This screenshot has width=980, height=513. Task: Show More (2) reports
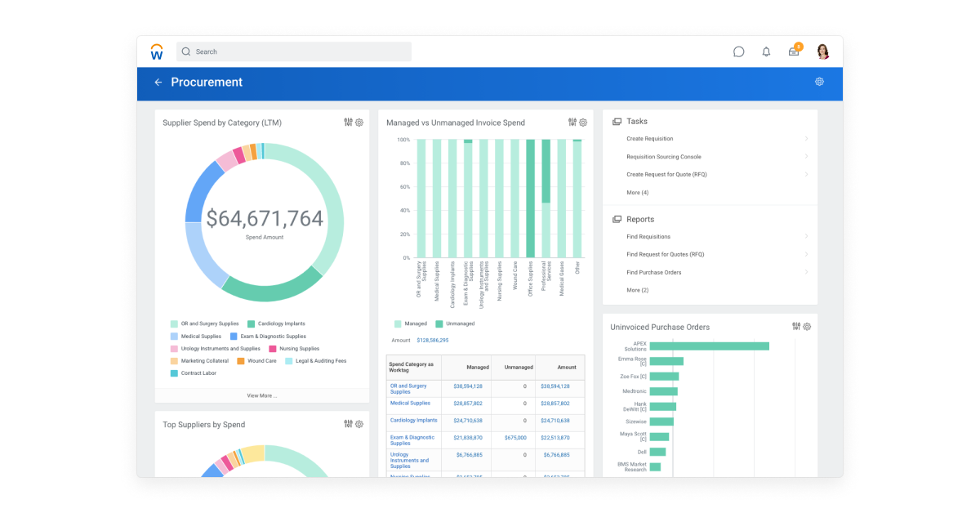coord(638,291)
